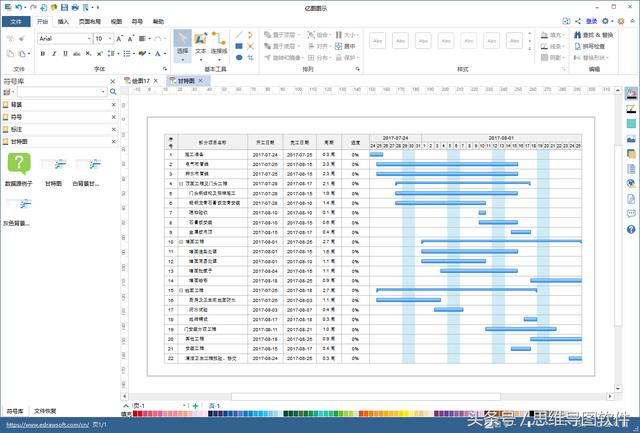Click the symbol library search input field
This screenshot has height=433, width=640.
[61, 92]
